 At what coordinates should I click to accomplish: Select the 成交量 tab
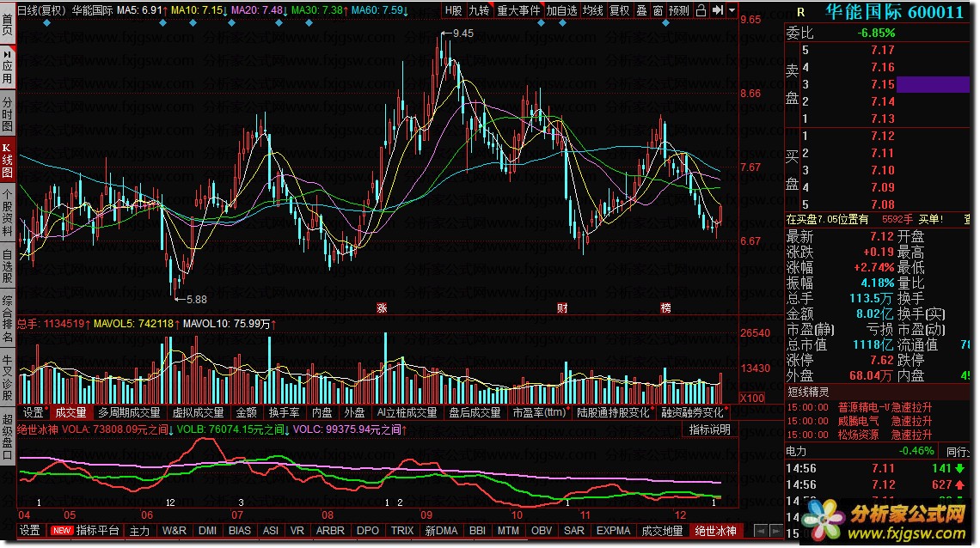[x=70, y=412]
